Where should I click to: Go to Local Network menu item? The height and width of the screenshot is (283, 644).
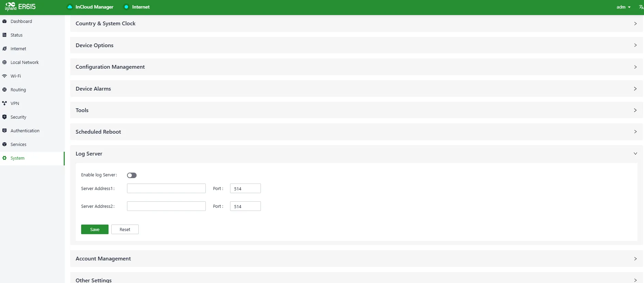click(32, 62)
